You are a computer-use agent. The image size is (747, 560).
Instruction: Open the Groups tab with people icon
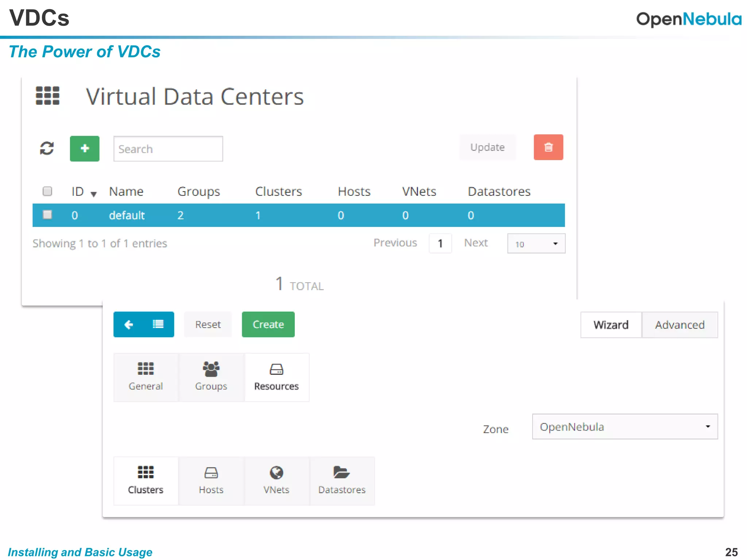(x=211, y=377)
